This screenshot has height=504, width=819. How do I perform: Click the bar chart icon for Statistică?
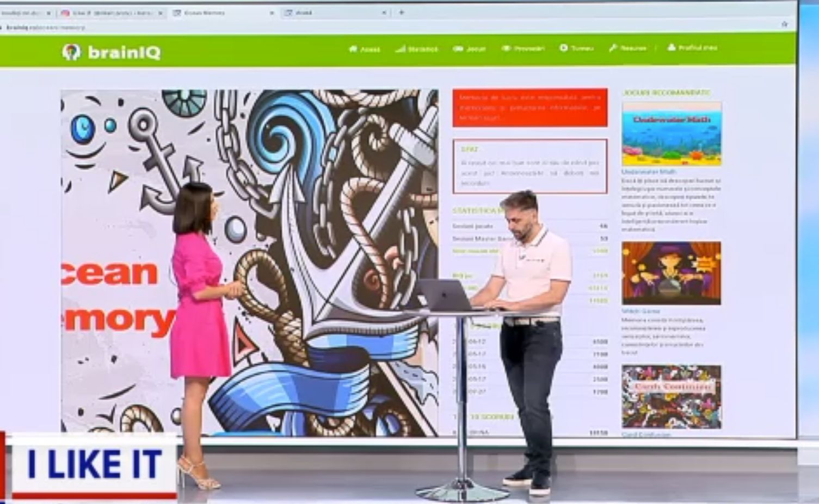click(400, 49)
